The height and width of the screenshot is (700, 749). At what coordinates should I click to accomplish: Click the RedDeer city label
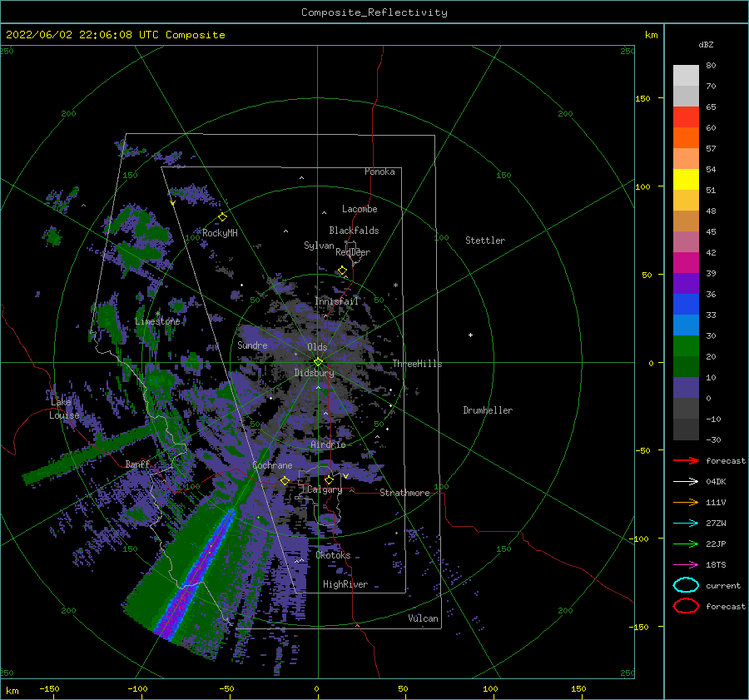353,252
